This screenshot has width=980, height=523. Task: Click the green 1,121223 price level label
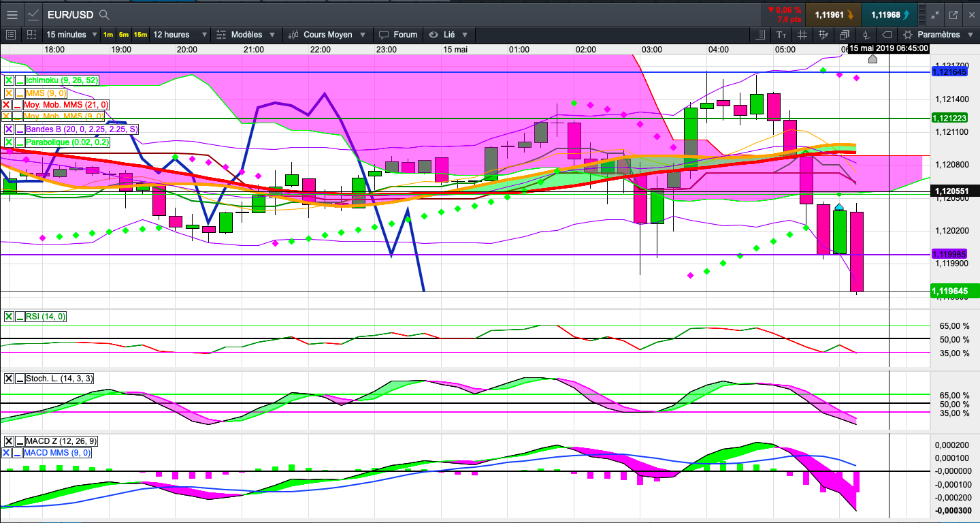point(949,118)
